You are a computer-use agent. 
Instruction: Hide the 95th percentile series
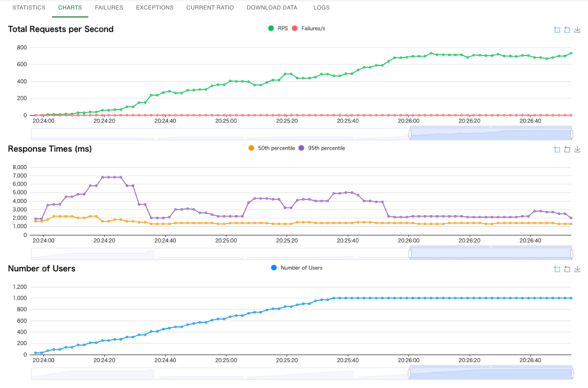point(322,148)
